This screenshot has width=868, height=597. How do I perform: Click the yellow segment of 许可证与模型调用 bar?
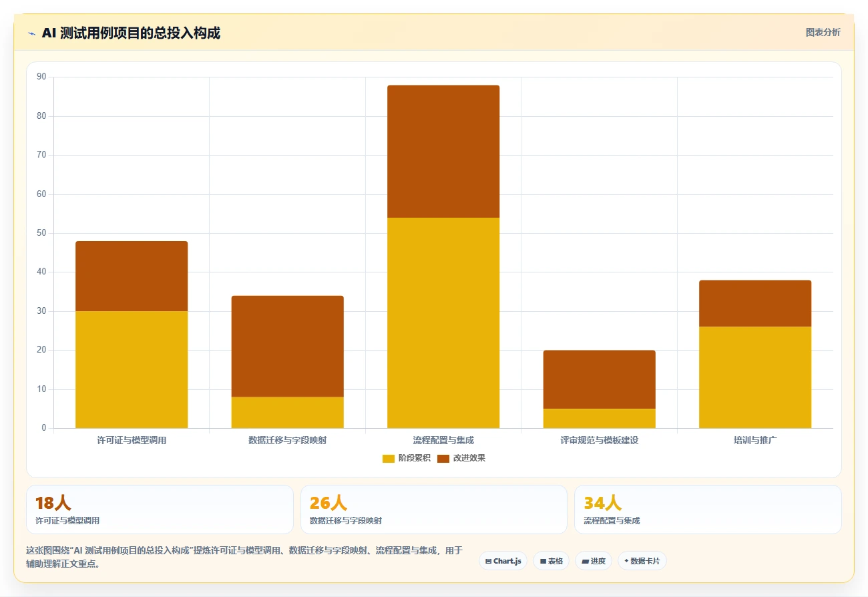[132, 369]
